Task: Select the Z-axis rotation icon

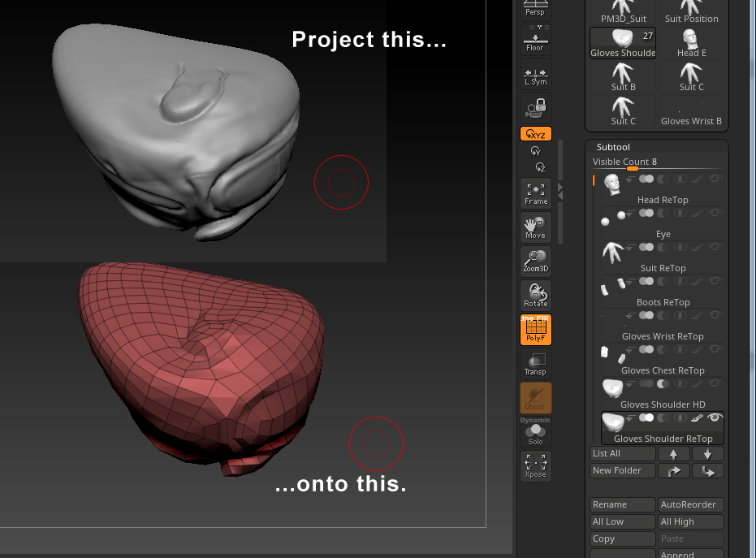Action: (540, 167)
